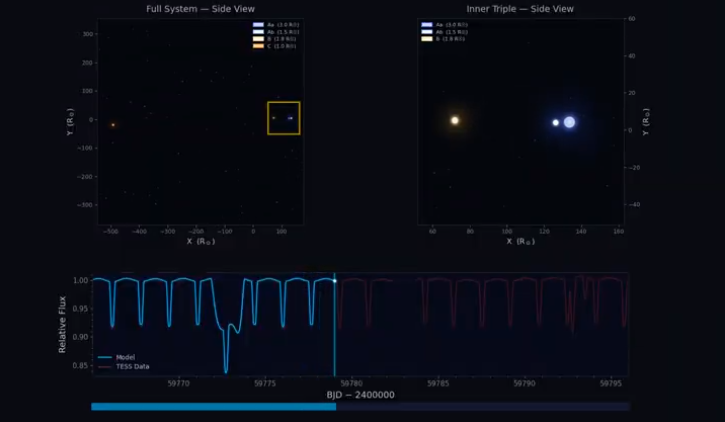The width and height of the screenshot is (725, 422).
Task: Click the filled blue portion of progress bar
Action: pyautogui.click(x=212, y=407)
